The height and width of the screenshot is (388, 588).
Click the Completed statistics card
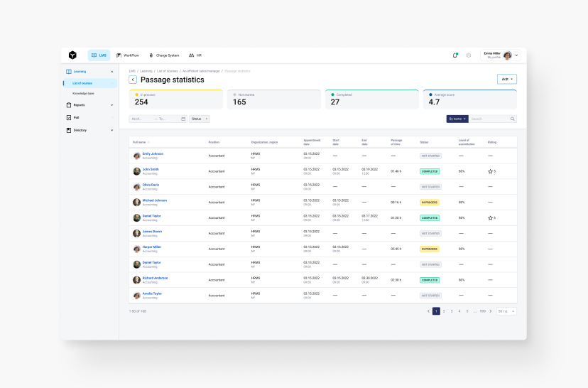pyautogui.click(x=371, y=99)
